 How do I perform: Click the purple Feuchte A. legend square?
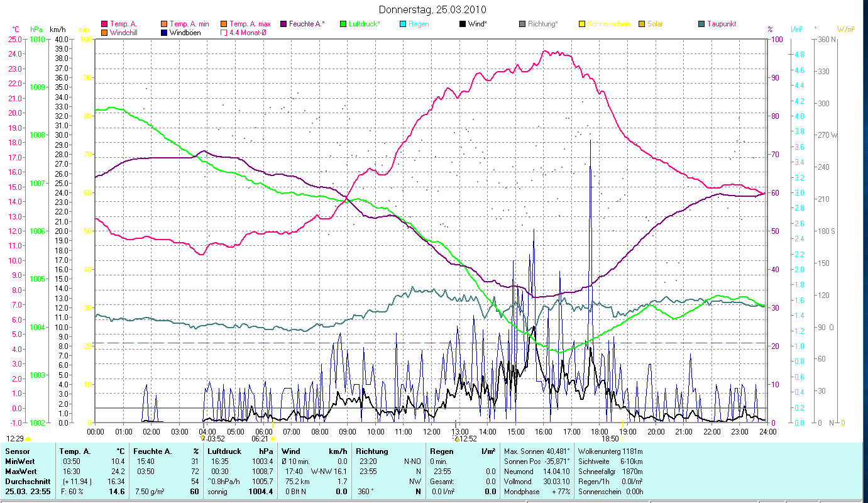click(283, 24)
